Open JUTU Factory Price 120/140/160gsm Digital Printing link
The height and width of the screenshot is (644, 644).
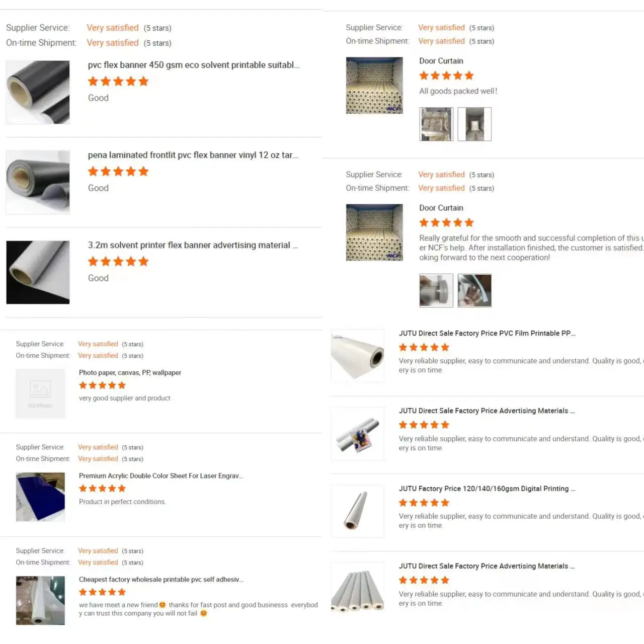tap(487, 489)
